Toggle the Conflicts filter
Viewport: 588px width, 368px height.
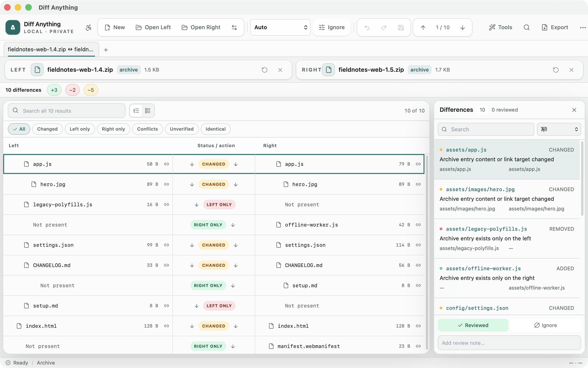[147, 129]
